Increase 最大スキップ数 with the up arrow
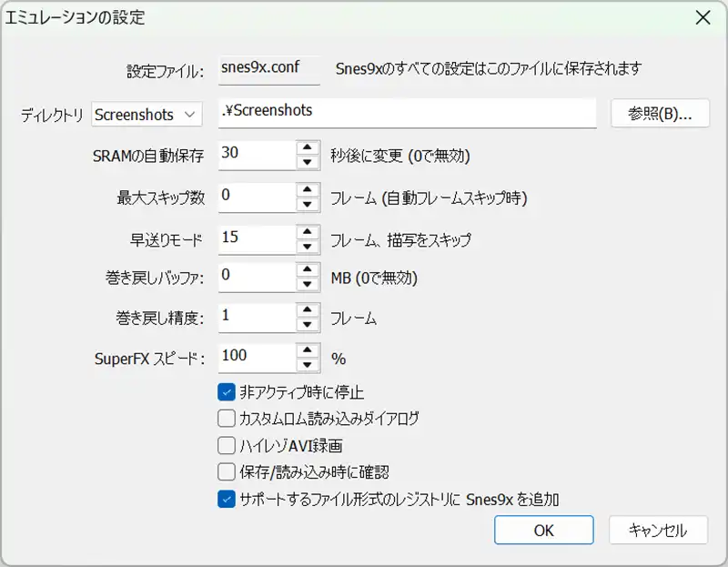Image resolution: width=728 pixels, height=567 pixels. pos(308,189)
